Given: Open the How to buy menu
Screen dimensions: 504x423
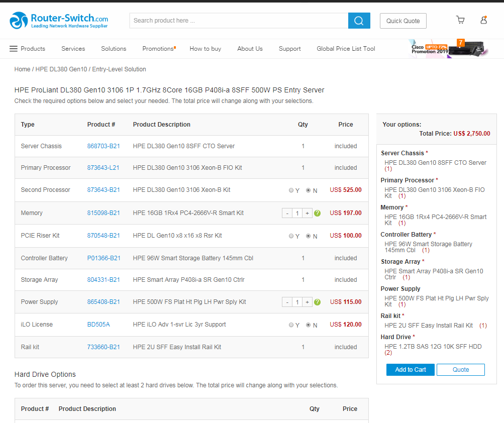Looking at the screenshot, I should click(x=206, y=49).
